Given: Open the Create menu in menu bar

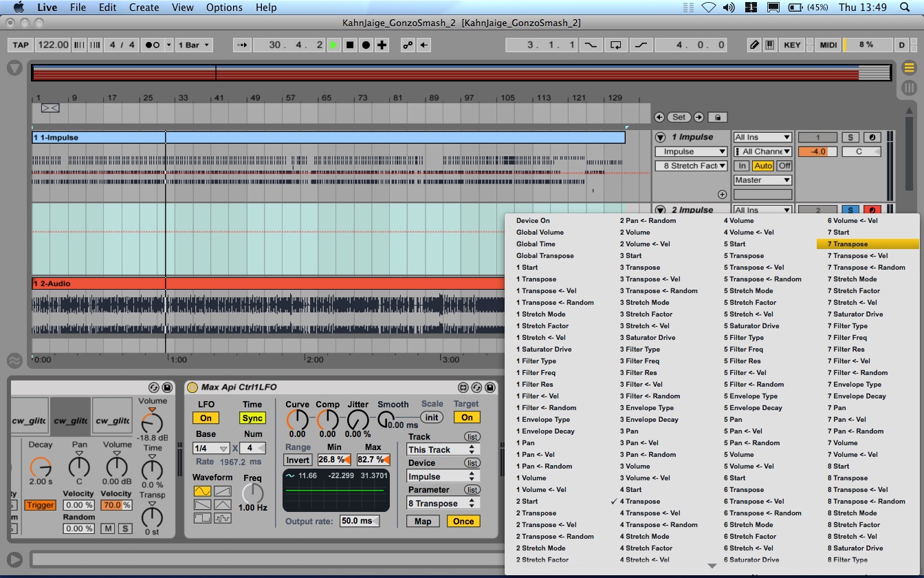Looking at the screenshot, I should pos(144,8).
